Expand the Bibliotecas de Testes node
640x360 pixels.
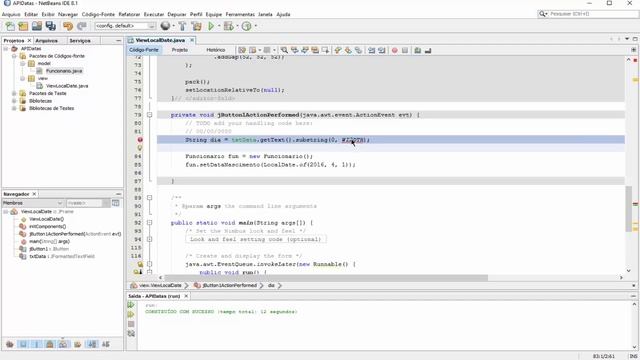click(x=14, y=109)
